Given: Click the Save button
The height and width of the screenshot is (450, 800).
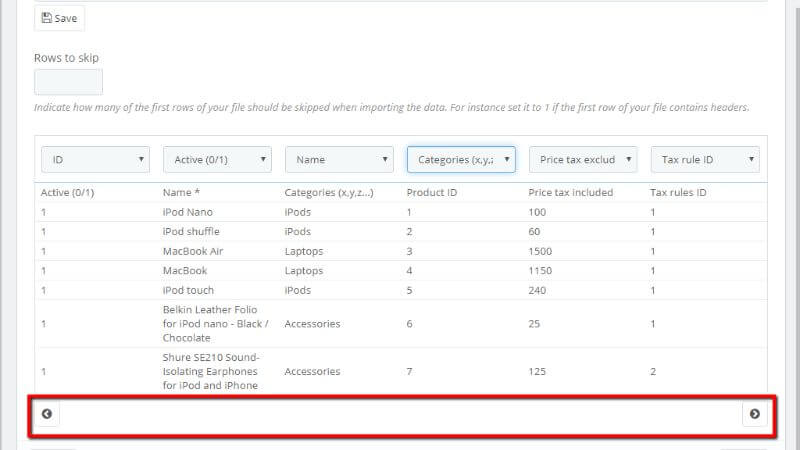Looking at the screenshot, I should (59, 18).
